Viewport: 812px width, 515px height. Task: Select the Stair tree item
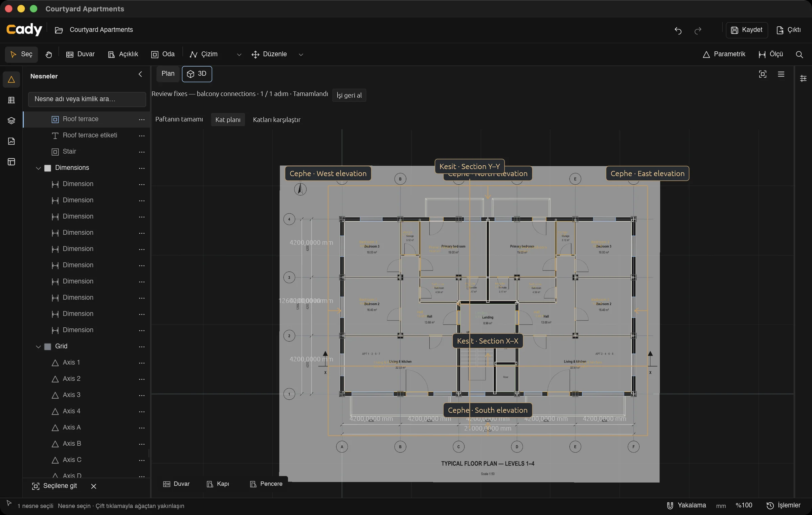click(x=87, y=152)
